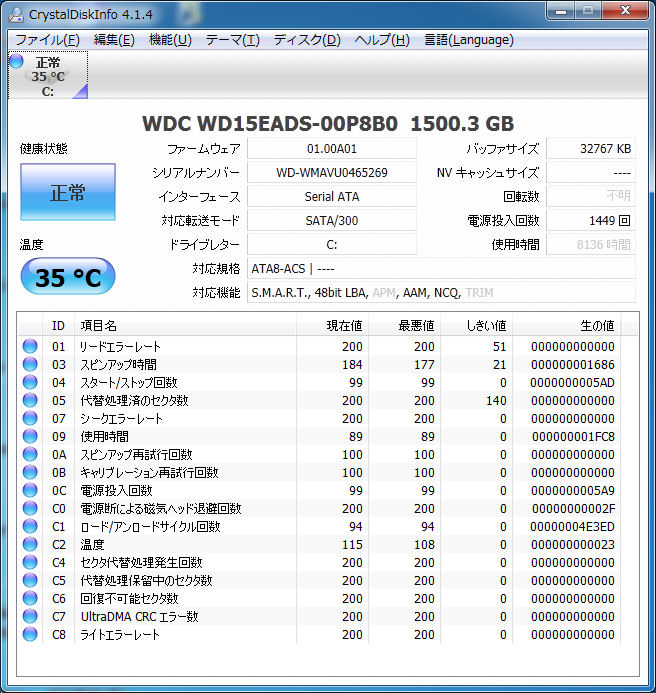Open the 機能(U) menu
The image size is (656, 693).
pyautogui.click(x=170, y=40)
